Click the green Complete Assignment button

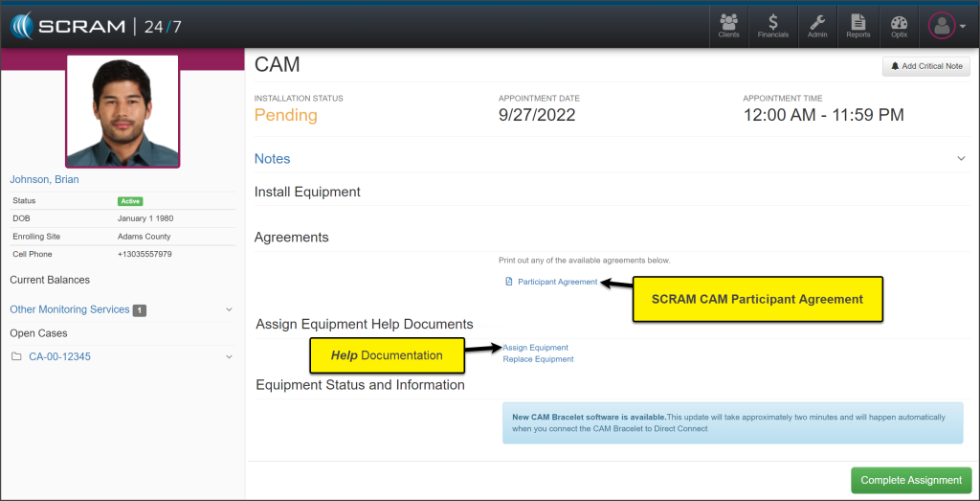[910, 480]
